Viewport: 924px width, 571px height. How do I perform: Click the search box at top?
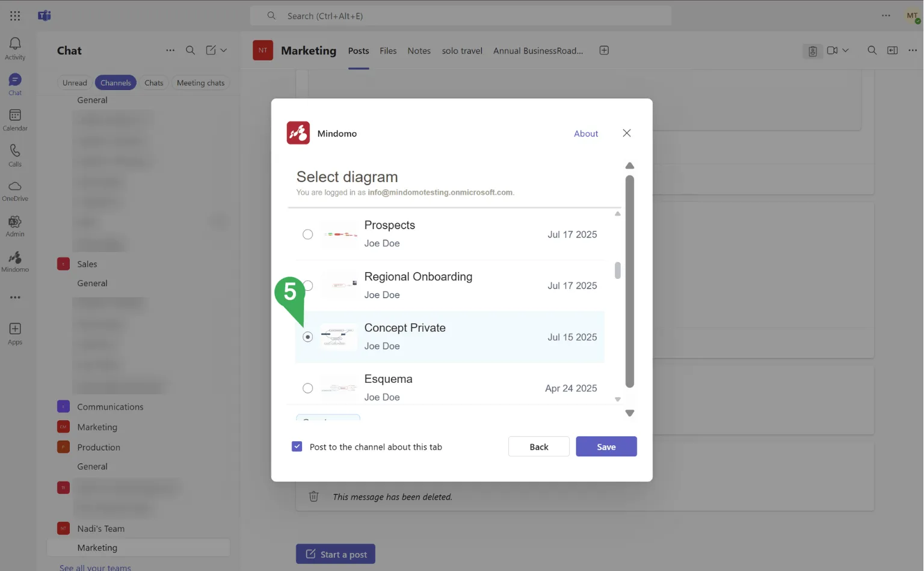coord(460,16)
